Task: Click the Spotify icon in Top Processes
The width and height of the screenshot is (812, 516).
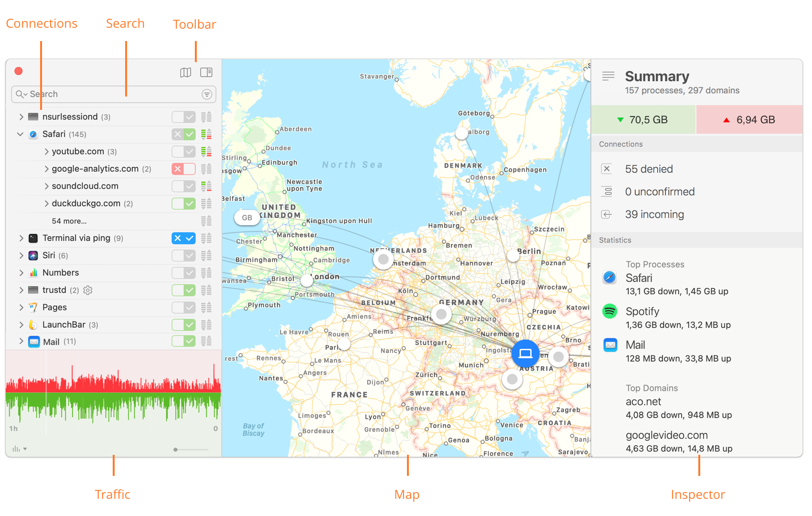Action: [x=610, y=312]
